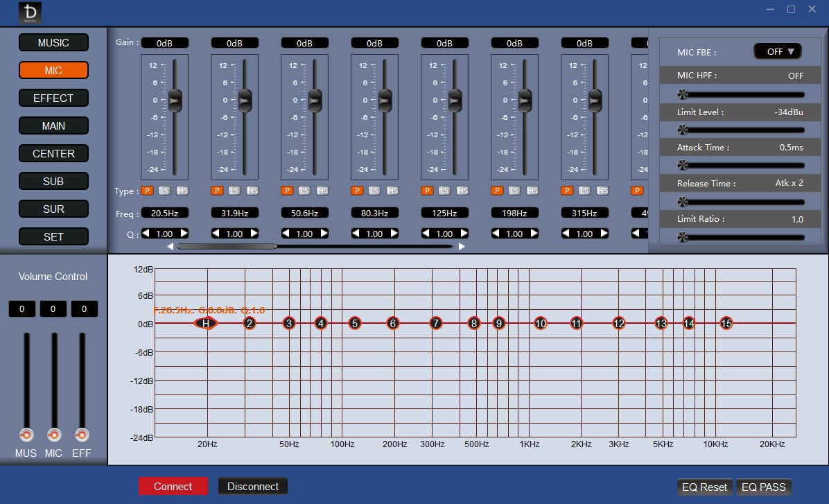This screenshot has height=504, width=829.
Task: Click EQ node 5 on the graph
Action: 355,323
